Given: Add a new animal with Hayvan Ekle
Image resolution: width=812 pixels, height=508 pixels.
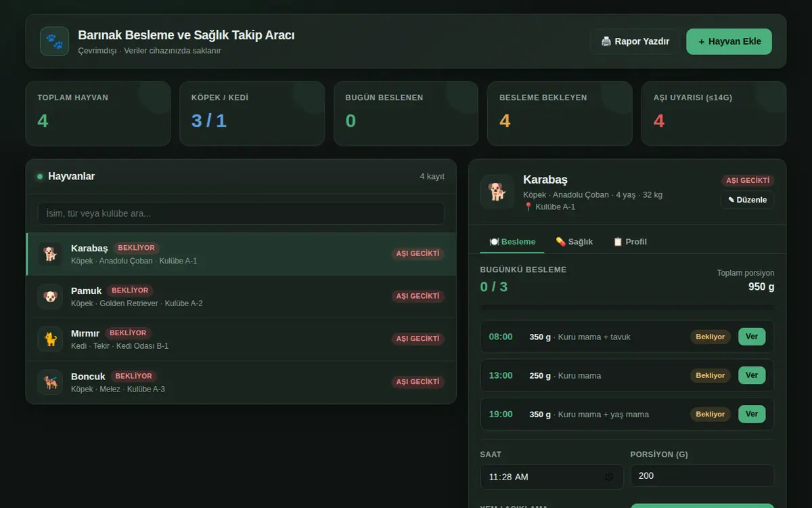Looking at the screenshot, I should pos(729,41).
